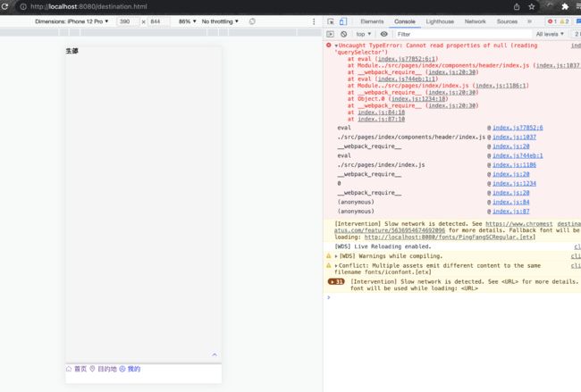
Task: Switch to the Elements tab
Action: pos(372,21)
